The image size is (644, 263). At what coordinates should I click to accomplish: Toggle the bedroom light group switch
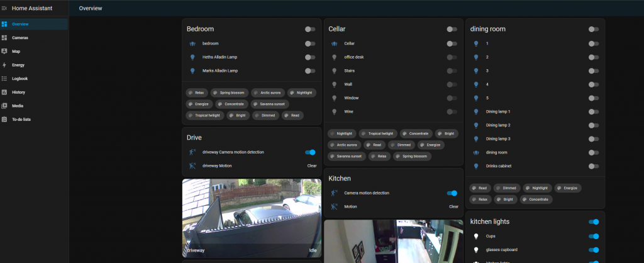click(x=310, y=43)
